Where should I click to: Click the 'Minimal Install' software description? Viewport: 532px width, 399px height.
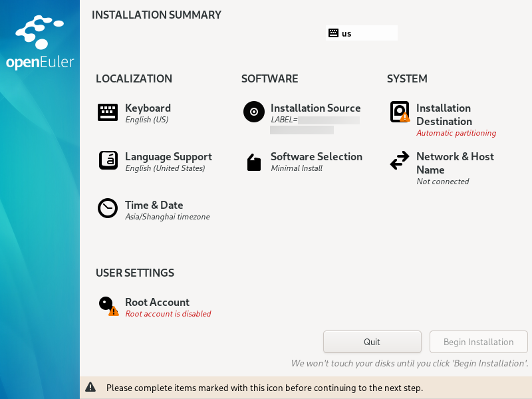pyautogui.click(x=297, y=168)
